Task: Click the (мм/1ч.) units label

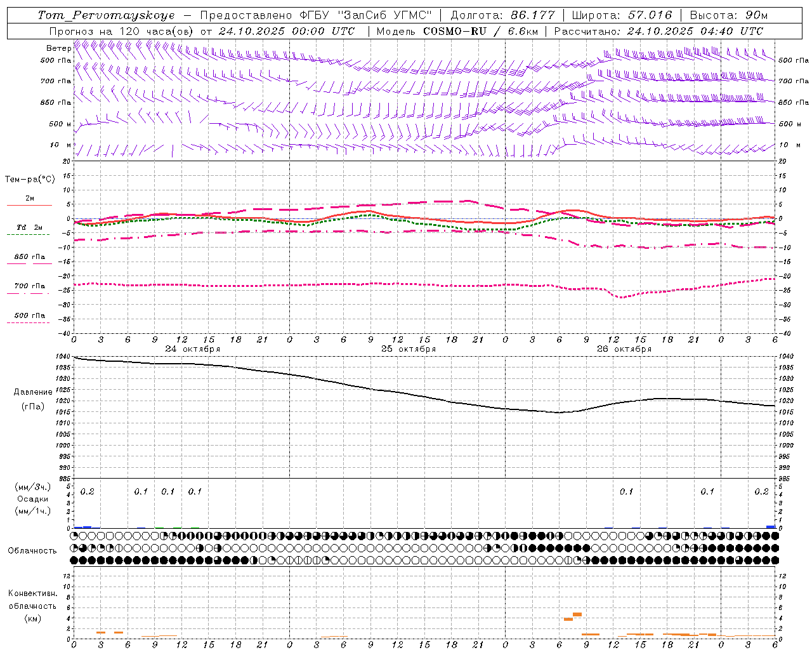Action: 33,511
